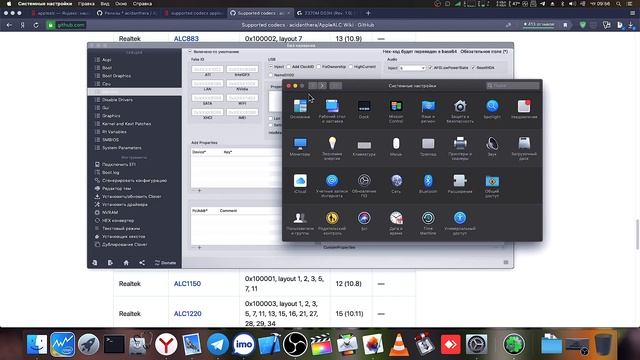Open the Language & Region flag icon
Image resolution: width=640 pixels, height=360 pixels.
[428, 107]
